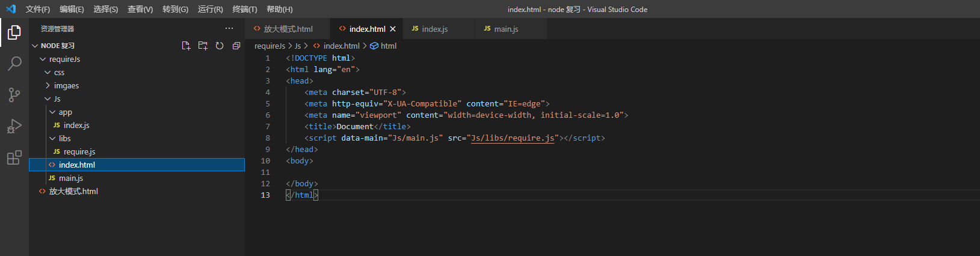Click the closing </body> tag
Image resolution: width=980 pixels, height=256 pixels.
302,184
